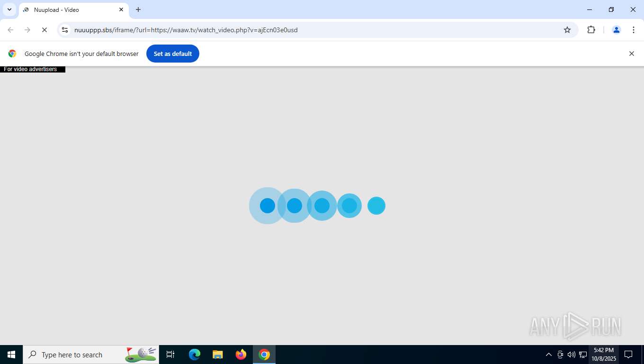Viewport: 644px width, 364px height.
Task: Open the Chrome profile avatar
Action: pyautogui.click(x=617, y=30)
